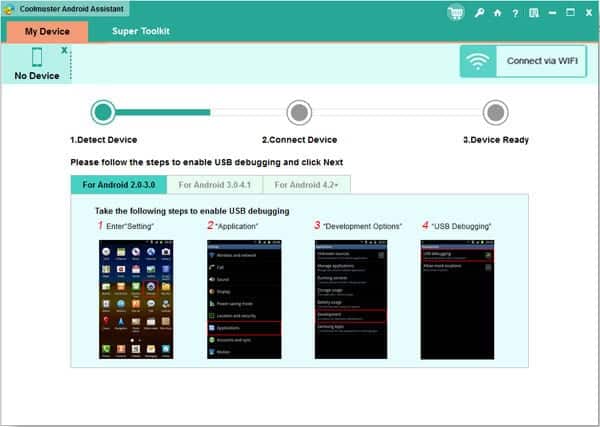Viewport: 600px width, 427px height.
Task: Open help via question mark icon
Action: click(515, 13)
